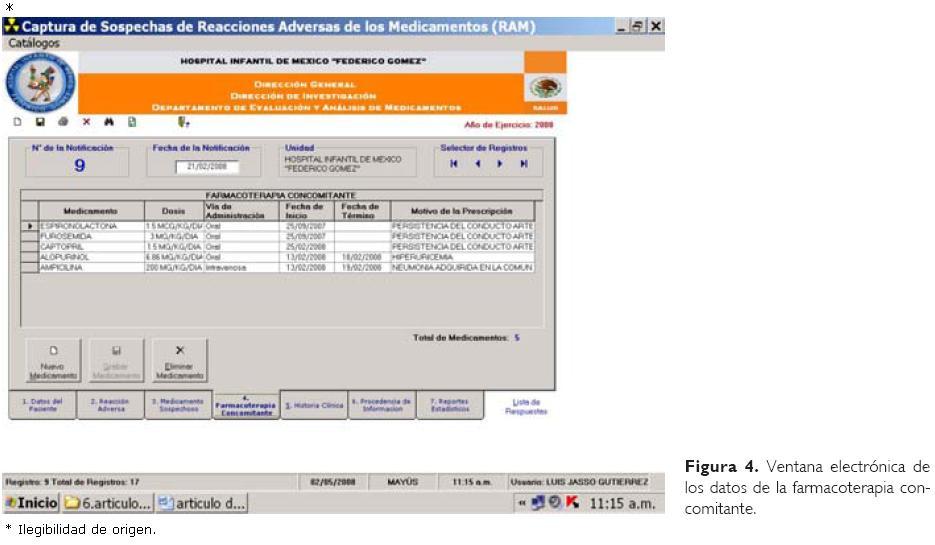Jump to last record in Selector de Registros
This screenshot has height=545, width=935.
[523, 164]
